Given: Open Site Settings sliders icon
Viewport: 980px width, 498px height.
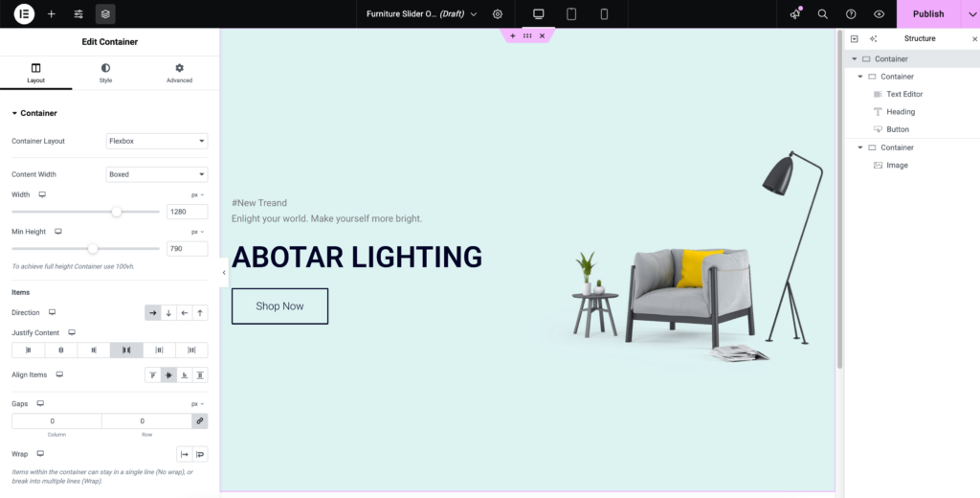Looking at the screenshot, I should [x=78, y=13].
